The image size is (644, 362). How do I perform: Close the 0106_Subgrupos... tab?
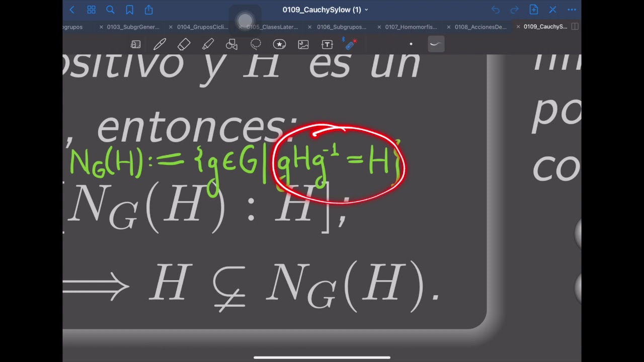(309, 27)
